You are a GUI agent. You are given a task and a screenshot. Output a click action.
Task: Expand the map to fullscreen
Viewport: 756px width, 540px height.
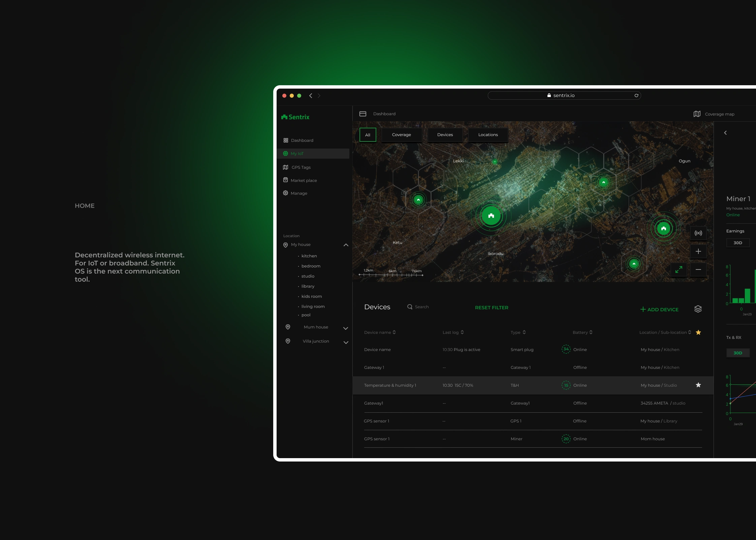679,269
